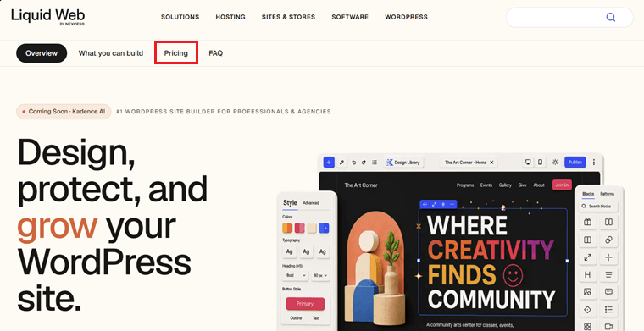Open the HOSTING menu
The width and height of the screenshot is (644, 331).
(230, 17)
